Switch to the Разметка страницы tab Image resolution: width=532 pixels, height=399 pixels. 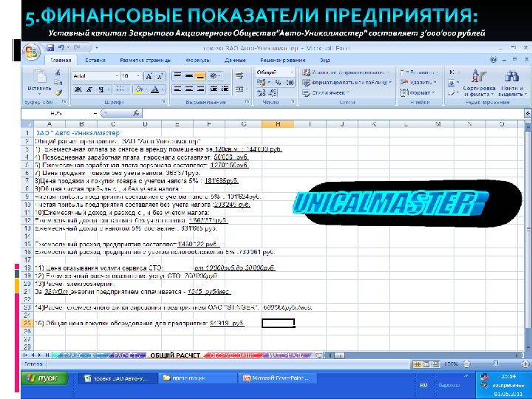(x=146, y=61)
